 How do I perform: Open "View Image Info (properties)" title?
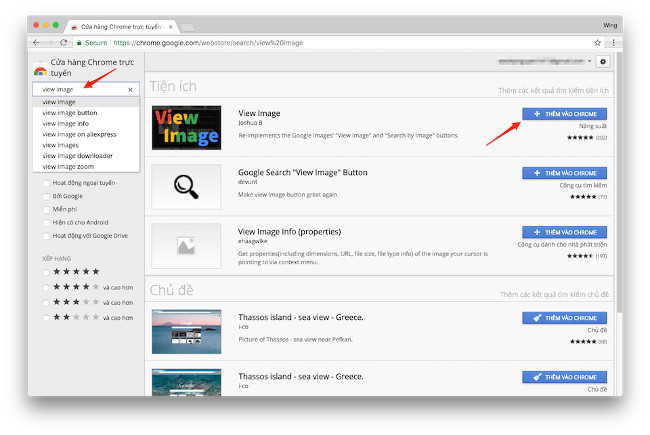pyautogui.click(x=289, y=232)
